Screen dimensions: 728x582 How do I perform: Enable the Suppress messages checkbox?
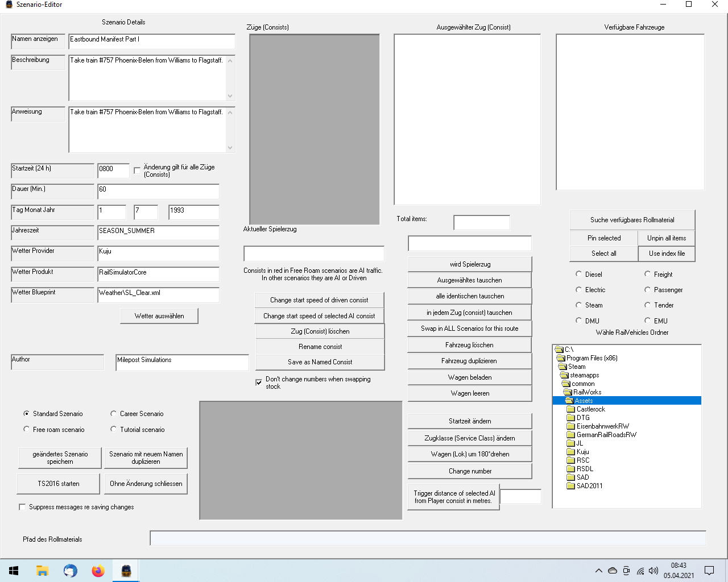point(23,507)
